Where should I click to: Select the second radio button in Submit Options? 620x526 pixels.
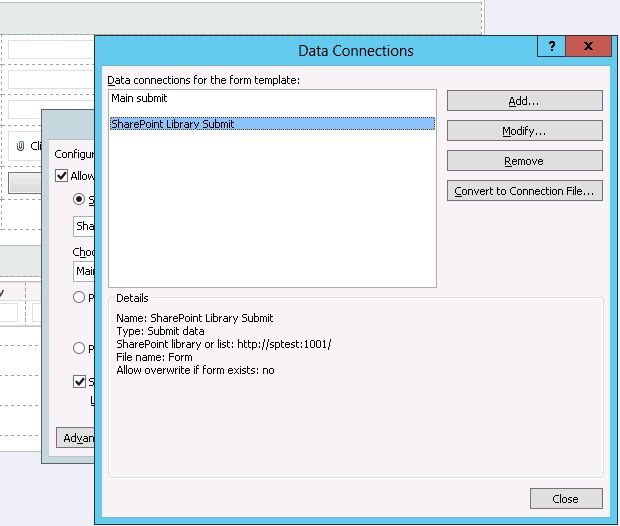[x=79, y=297]
